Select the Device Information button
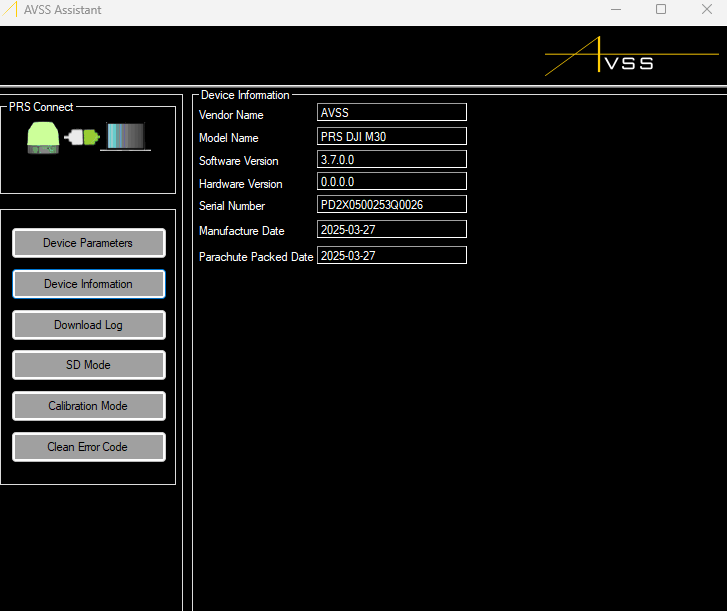The height and width of the screenshot is (611, 727). click(89, 284)
